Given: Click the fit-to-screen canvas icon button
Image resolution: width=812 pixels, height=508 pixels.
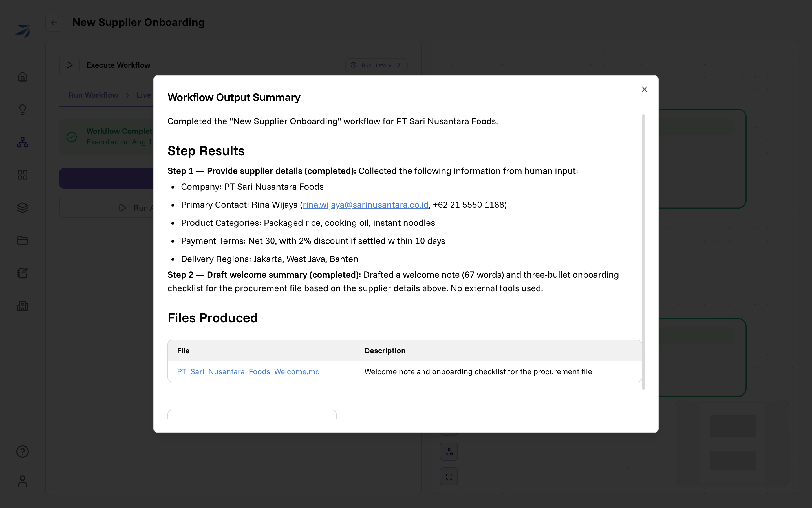Looking at the screenshot, I should pos(449,476).
